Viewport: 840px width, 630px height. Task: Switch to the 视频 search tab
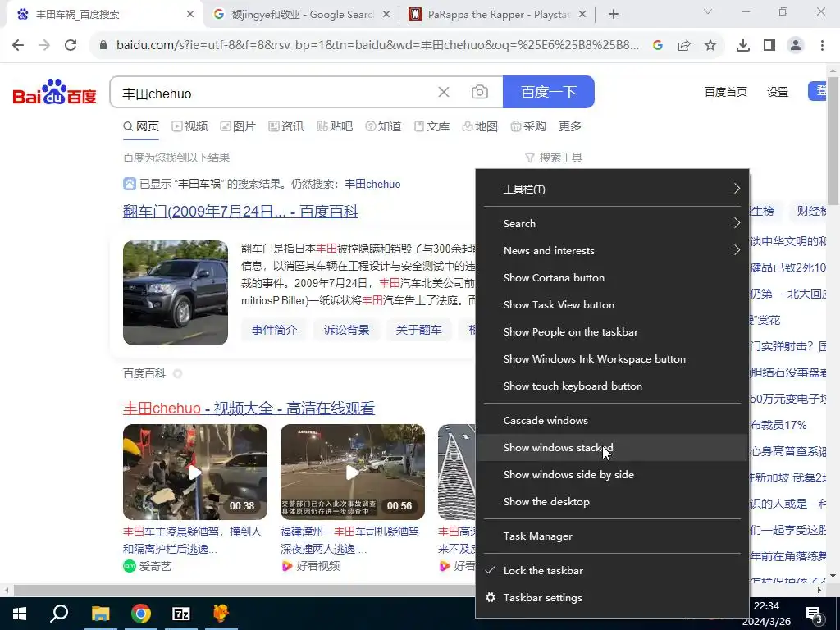[x=189, y=126]
